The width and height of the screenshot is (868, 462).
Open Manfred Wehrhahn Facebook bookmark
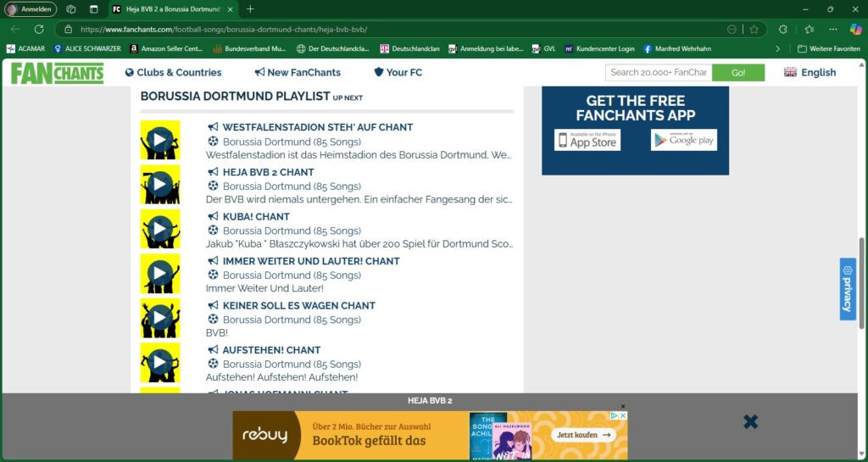click(x=677, y=48)
